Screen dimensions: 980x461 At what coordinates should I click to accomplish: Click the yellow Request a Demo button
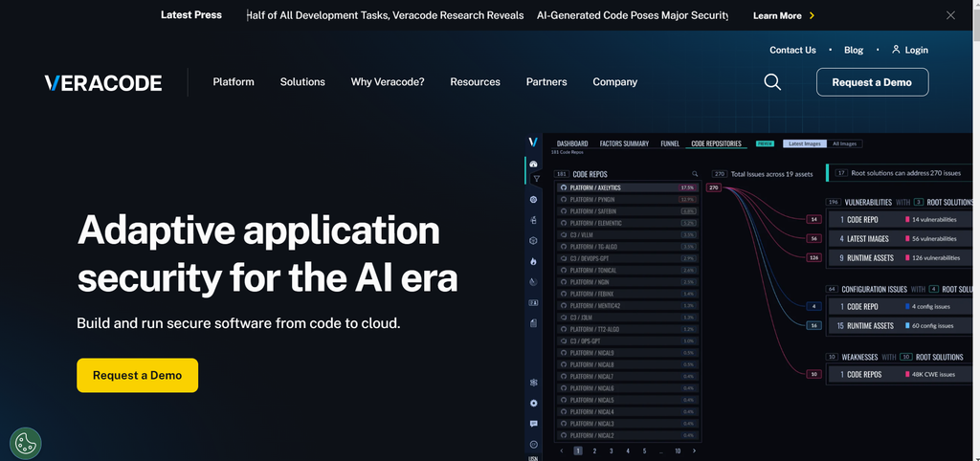pos(138,376)
